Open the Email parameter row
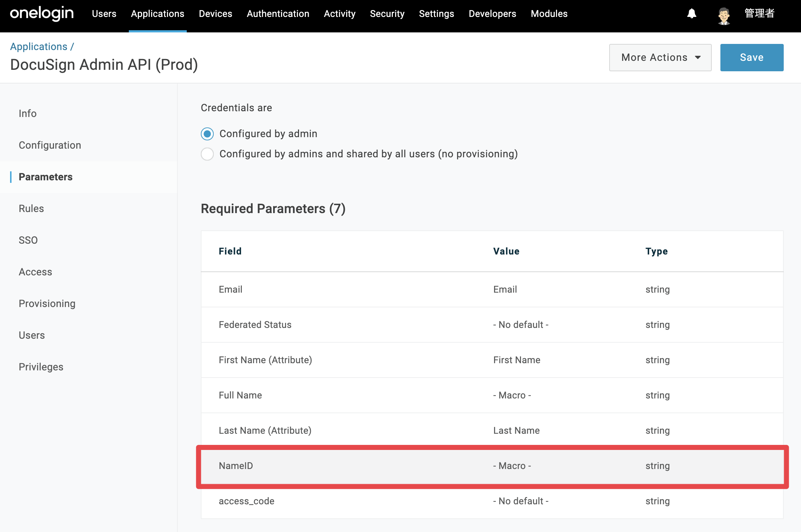This screenshot has width=801, height=532. tap(492, 290)
